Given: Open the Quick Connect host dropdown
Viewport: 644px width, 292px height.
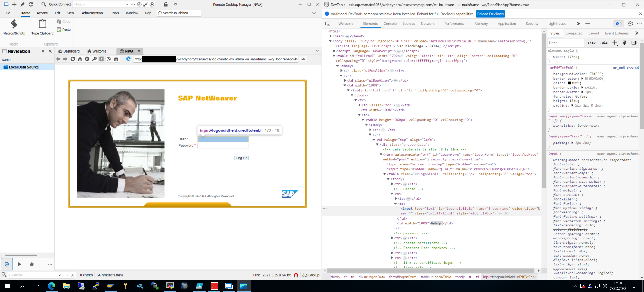Looking at the screenshot, I should tap(126, 5).
